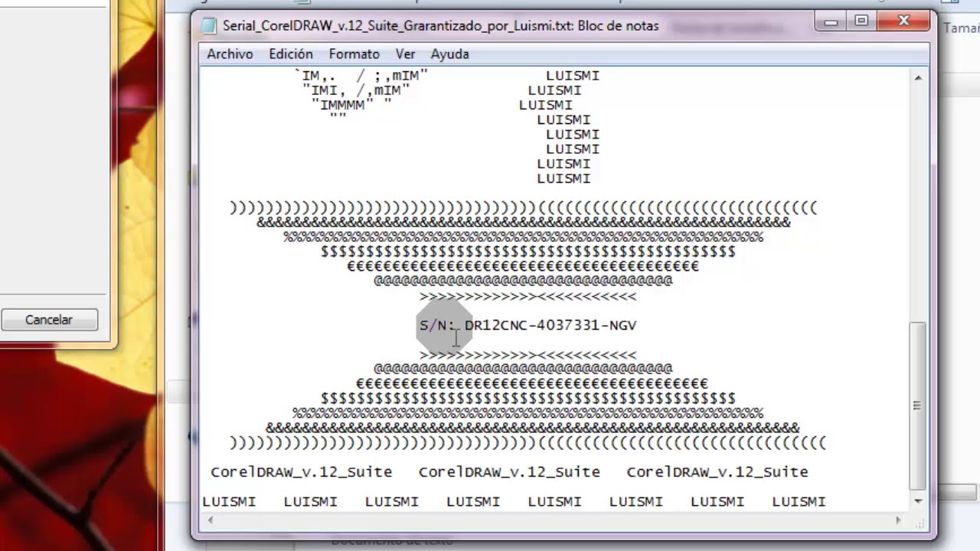Screen dimensions: 980x551
Task: Click the Notepad title bar file name text
Action: (x=441, y=26)
